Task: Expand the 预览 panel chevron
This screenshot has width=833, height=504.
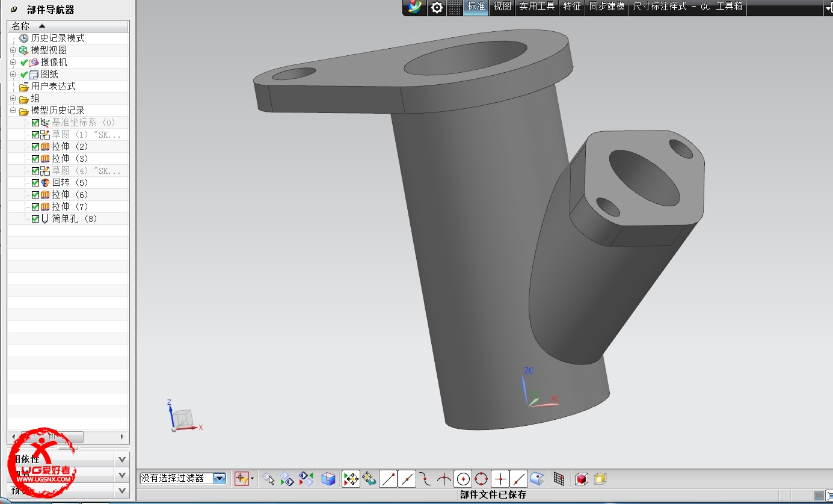Action: [122, 491]
